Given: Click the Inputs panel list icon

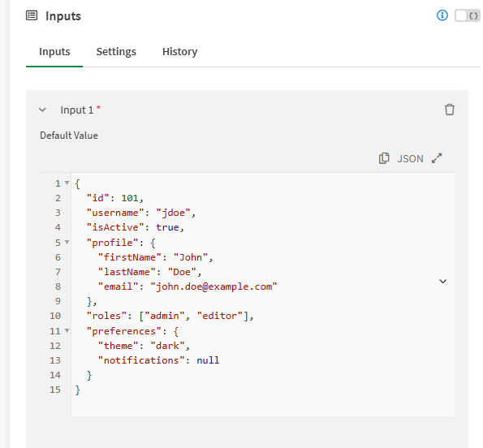Looking at the screenshot, I should tap(32, 15).
